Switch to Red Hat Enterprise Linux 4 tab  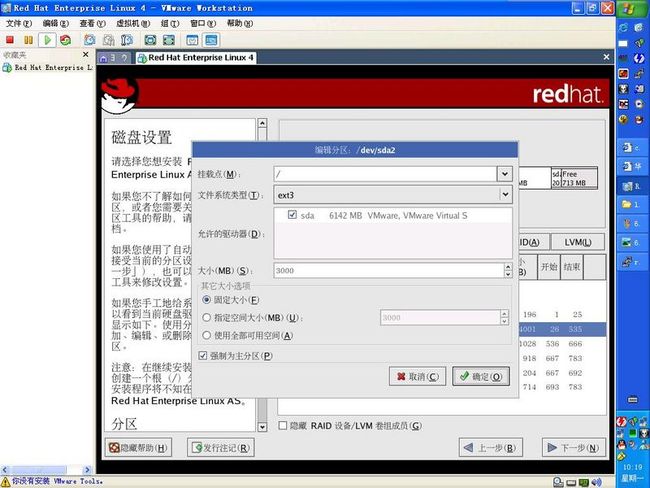(x=196, y=58)
